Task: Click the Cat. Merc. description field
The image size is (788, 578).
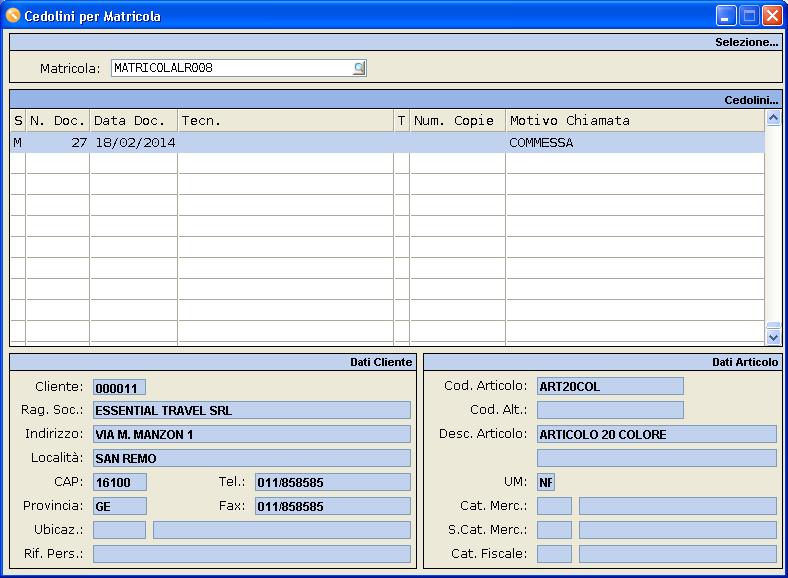Action: pos(678,506)
